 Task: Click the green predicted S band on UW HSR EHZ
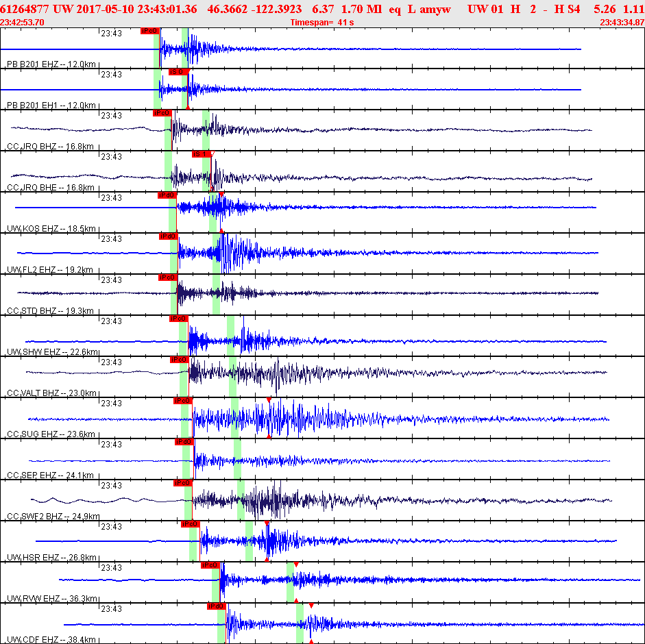point(249,541)
